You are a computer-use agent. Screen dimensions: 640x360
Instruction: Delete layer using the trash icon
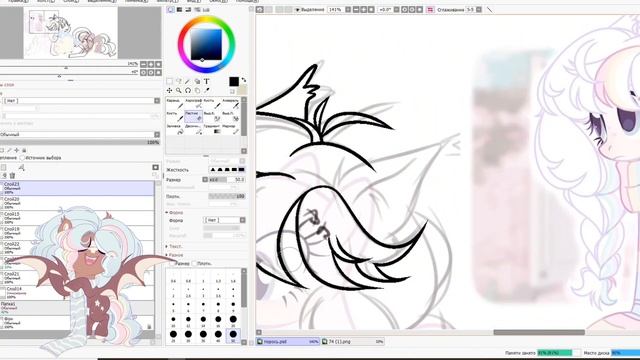(x=12, y=176)
